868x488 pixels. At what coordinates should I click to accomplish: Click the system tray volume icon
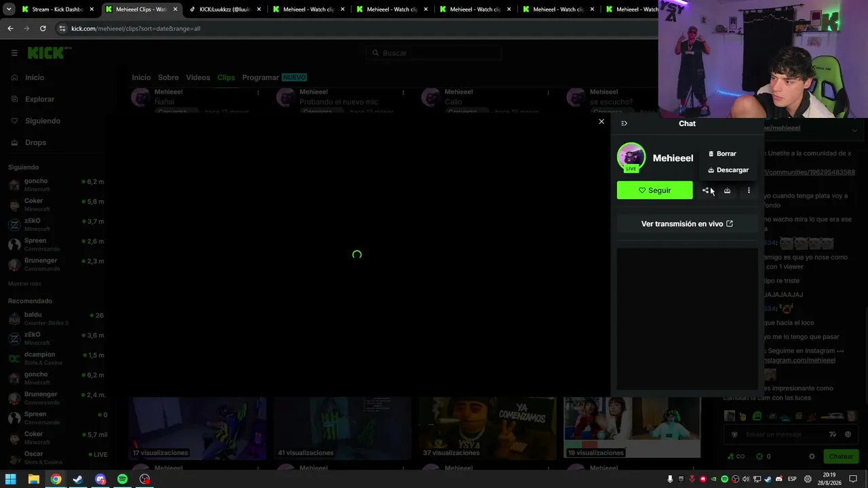[x=746, y=479]
